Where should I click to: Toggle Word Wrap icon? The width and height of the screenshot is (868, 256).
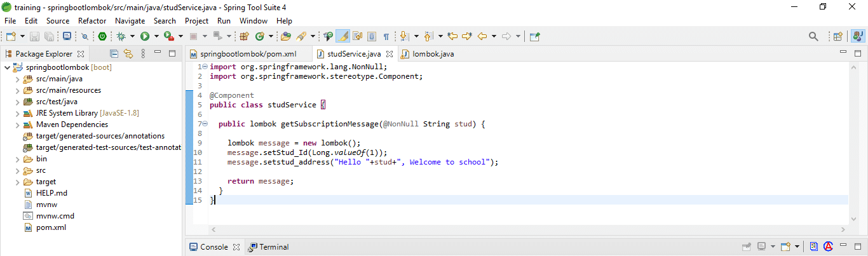coord(357,36)
